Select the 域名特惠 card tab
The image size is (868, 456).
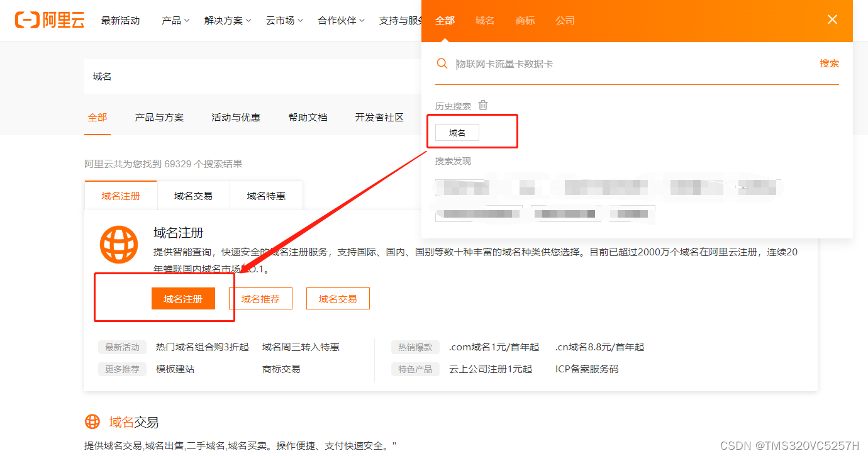[266, 196]
